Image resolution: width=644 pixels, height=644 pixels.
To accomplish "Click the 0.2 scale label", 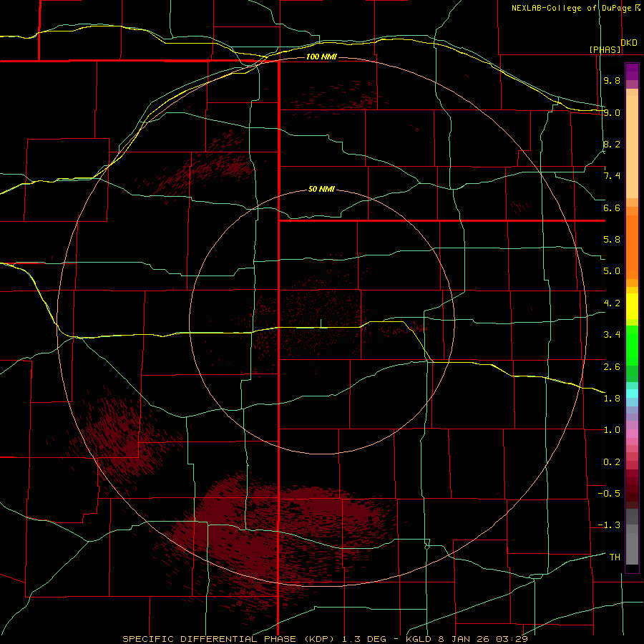I will point(612,462).
